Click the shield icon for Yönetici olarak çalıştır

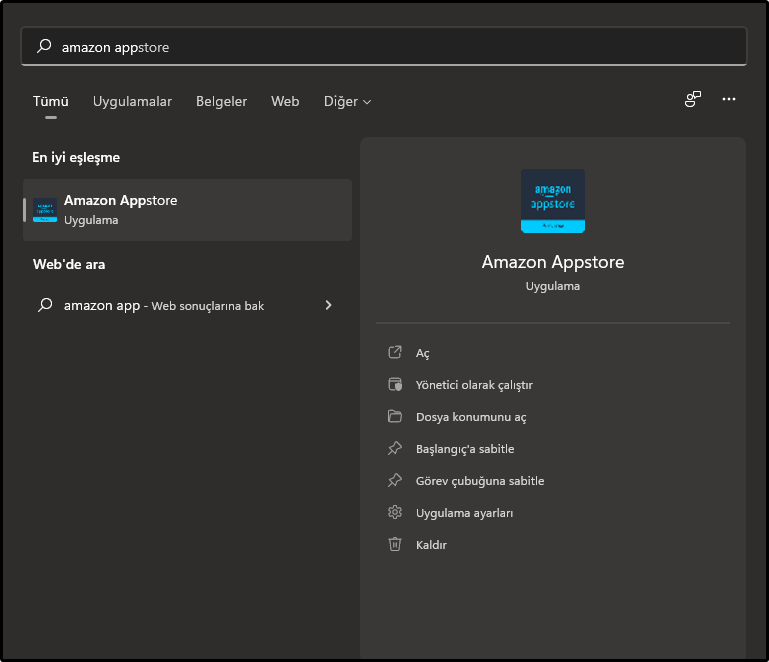tap(395, 385)
